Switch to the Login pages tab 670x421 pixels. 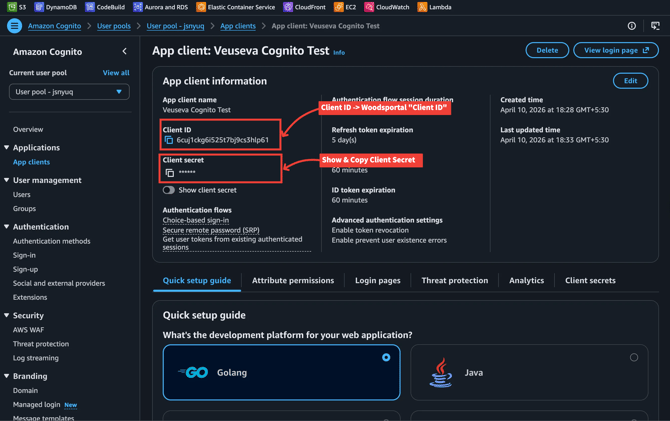point(378,281)
